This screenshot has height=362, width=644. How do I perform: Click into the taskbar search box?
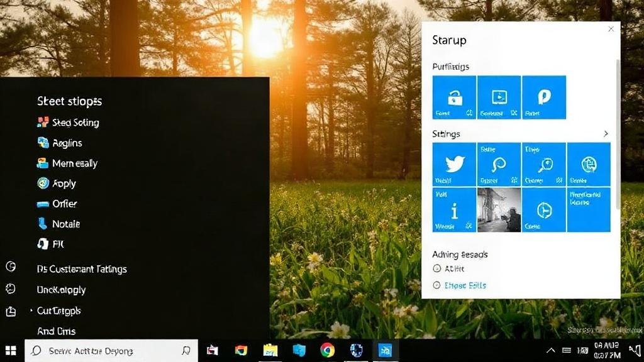(x=111, y=351)
